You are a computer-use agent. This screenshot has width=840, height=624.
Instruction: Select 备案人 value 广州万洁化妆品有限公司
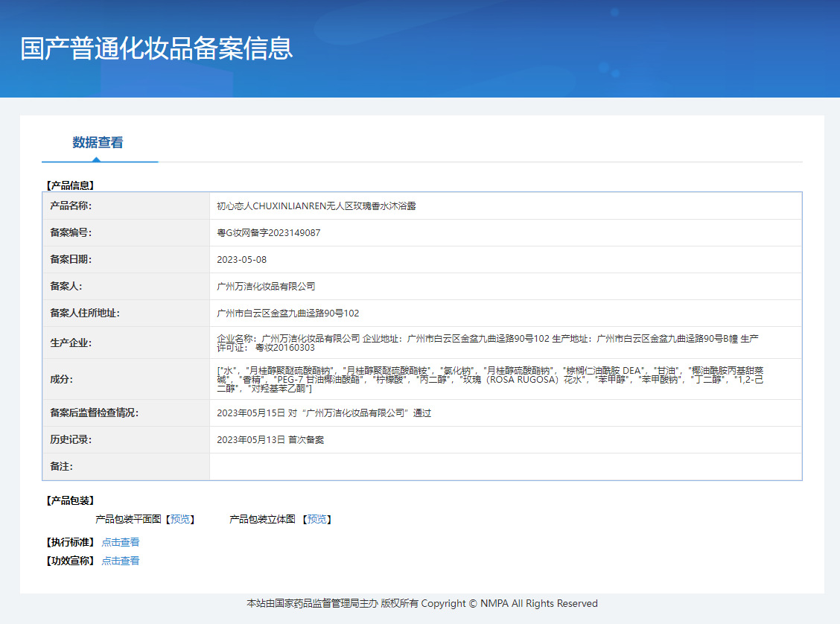click(266, 287)
